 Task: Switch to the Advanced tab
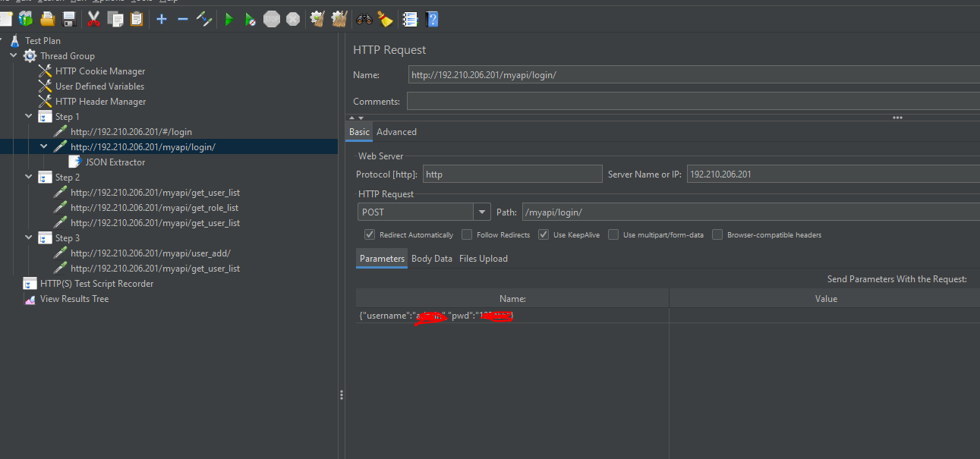pyautogui.click(x=396, y=132)
